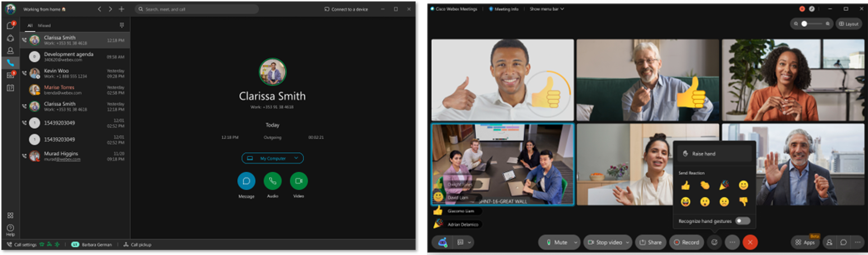Image resolution: width=868 pixels, height=255 pixels.
Task: Select the Marise Torres call entry
Action: click(75, 90)
